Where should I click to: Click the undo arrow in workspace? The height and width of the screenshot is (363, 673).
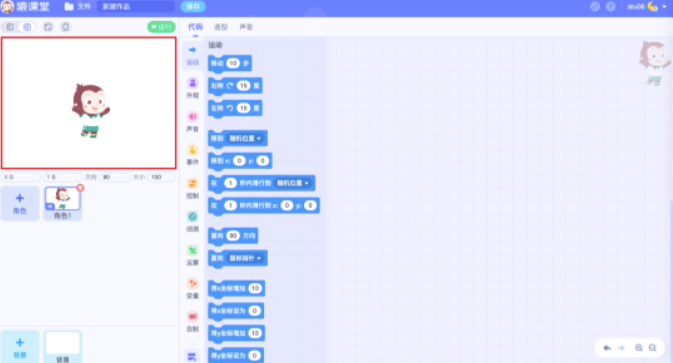[x=607, y=348]
